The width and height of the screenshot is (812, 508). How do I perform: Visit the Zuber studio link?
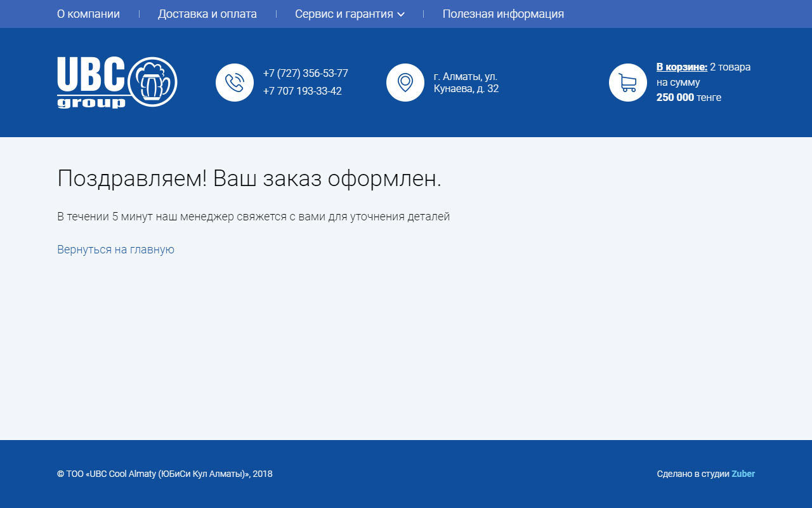743,474
